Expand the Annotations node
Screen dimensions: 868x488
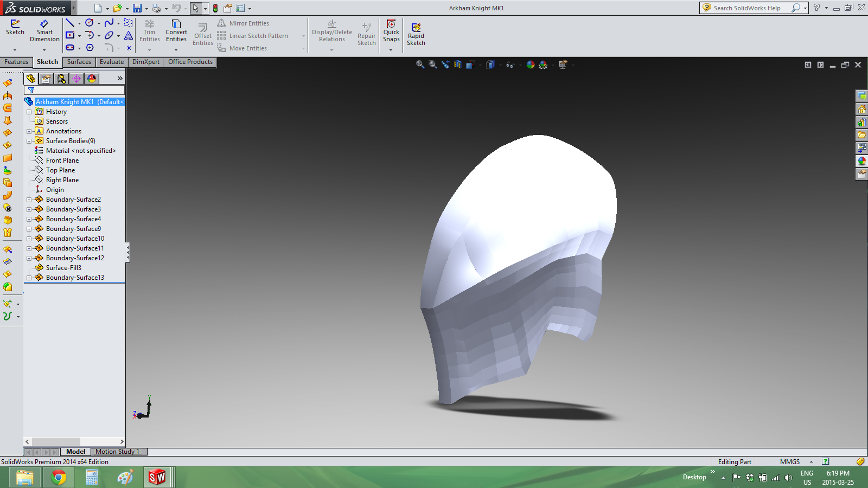pyautogui.click(x=29, y=131)
